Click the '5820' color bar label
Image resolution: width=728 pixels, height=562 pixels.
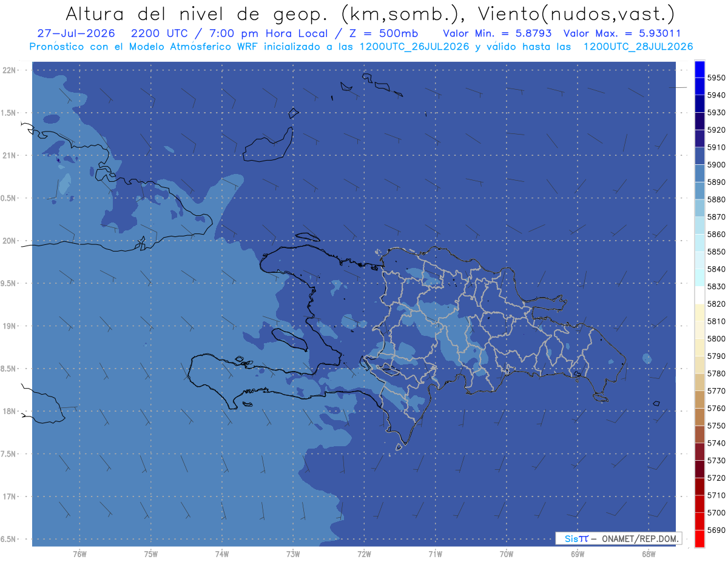[x=716, y=304]
